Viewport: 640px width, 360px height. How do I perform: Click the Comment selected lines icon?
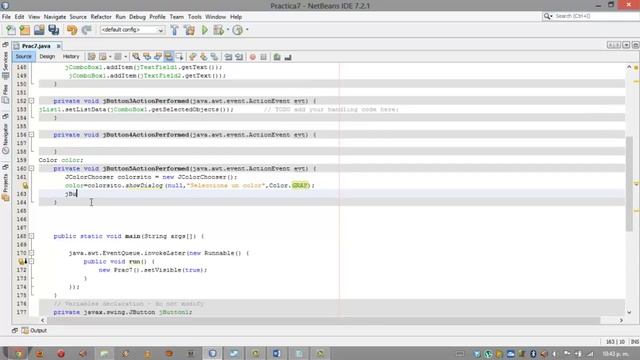point(277,57)
